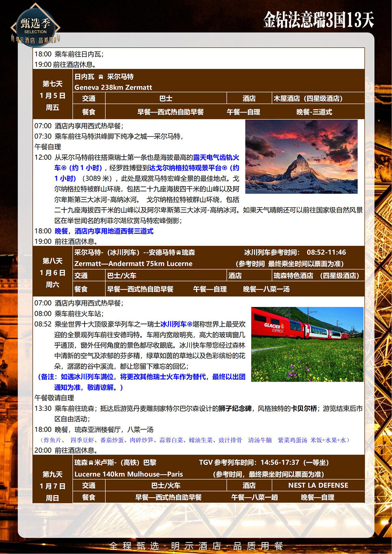Select the 第七天 day label
This screenshot has height=554, width=392.
pos(53,84)
